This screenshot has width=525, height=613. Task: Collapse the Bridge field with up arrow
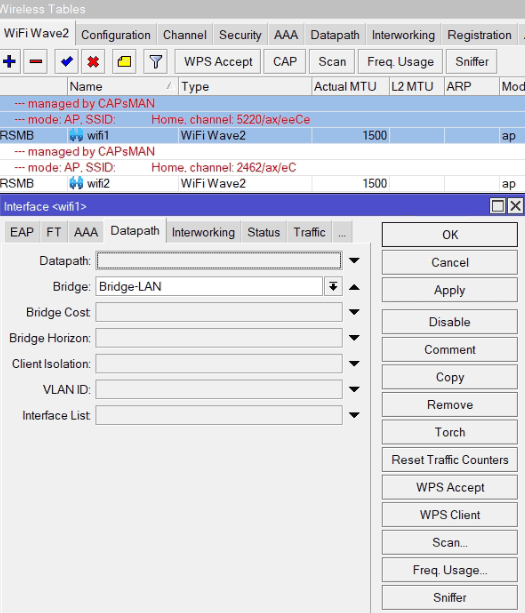(x=354, y=287)
